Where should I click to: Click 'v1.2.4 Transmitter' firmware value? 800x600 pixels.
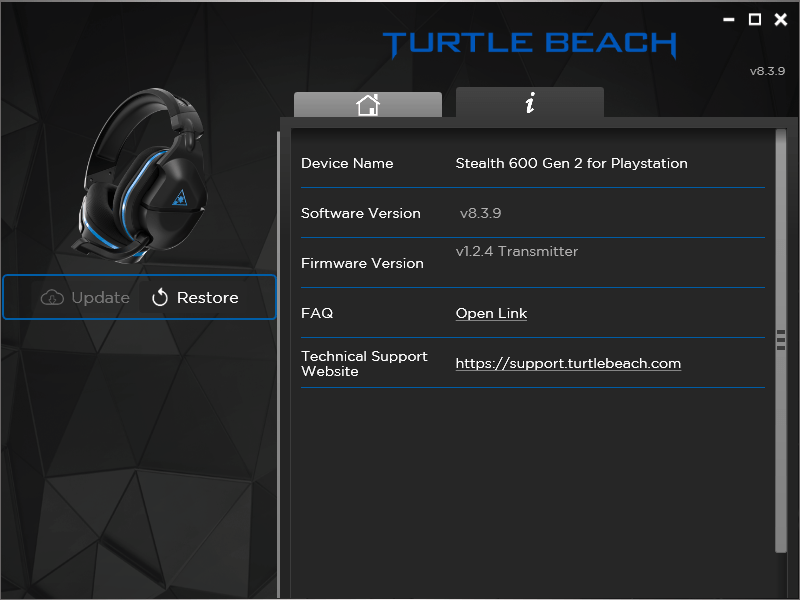pyautogui.click(x=516, y=251)
